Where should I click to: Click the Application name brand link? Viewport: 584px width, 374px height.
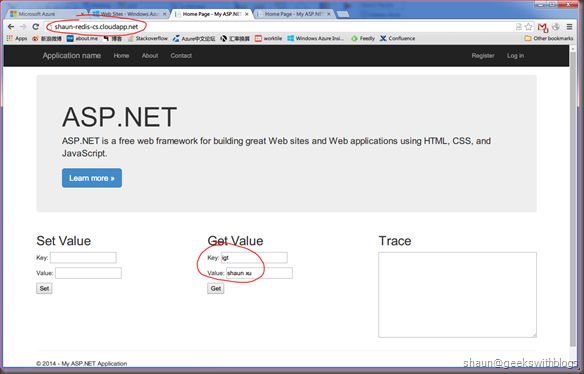click(x=72, y=56)
